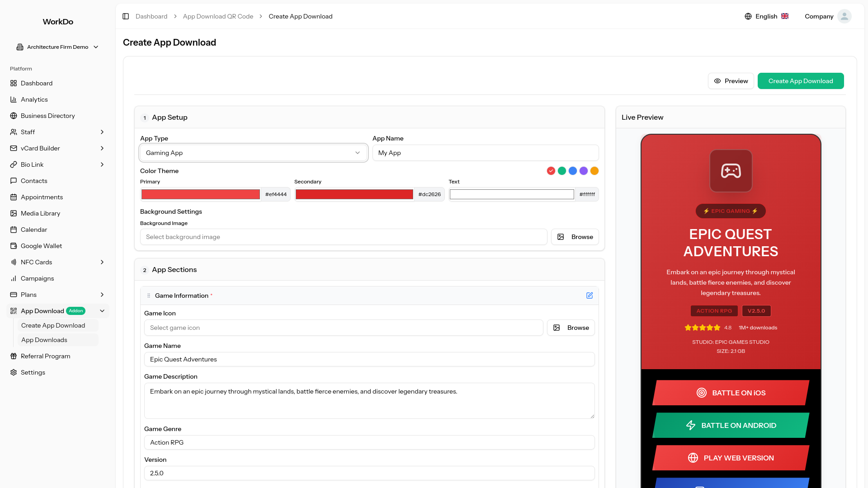Click the gamepad icon in live preview

(x=731, y=171)
